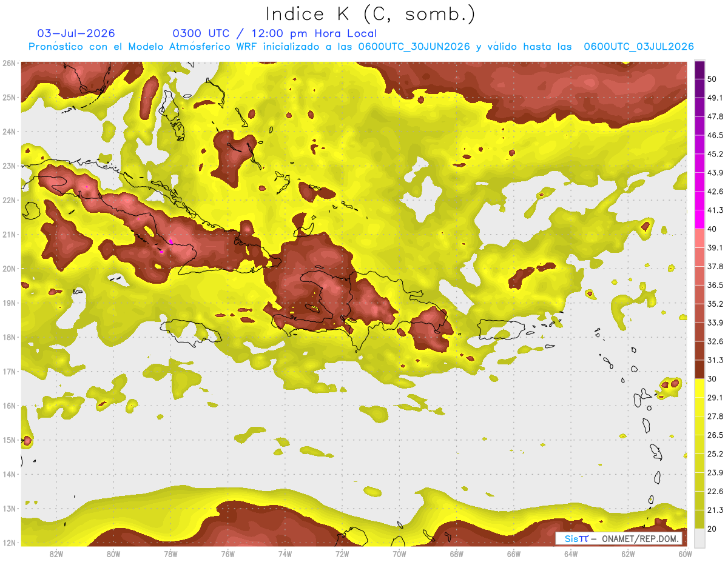Click the longitude axis label '80W'
Image resolution: width=728 pixels, height=562 pixels.
113,554
